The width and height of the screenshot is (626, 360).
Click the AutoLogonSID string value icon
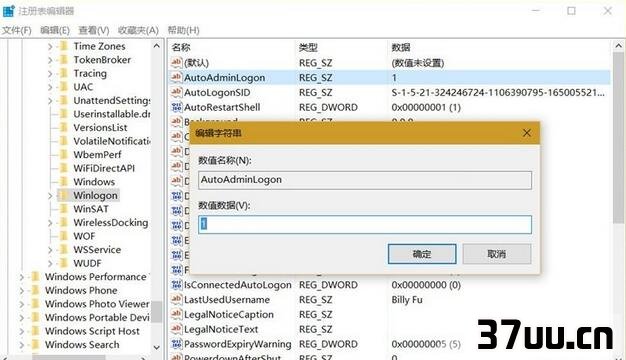(176, 92)
